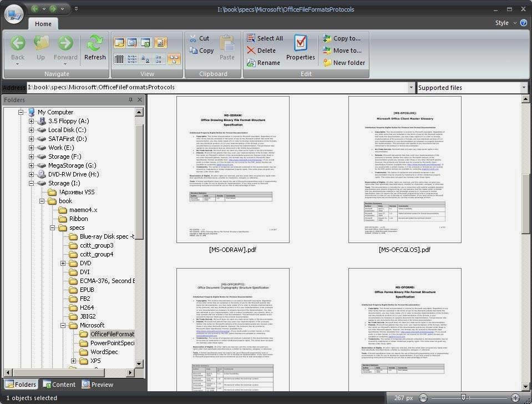Switch to the Folders bottom tab
This screenshot has height=404, width=532.
point(21,385)
